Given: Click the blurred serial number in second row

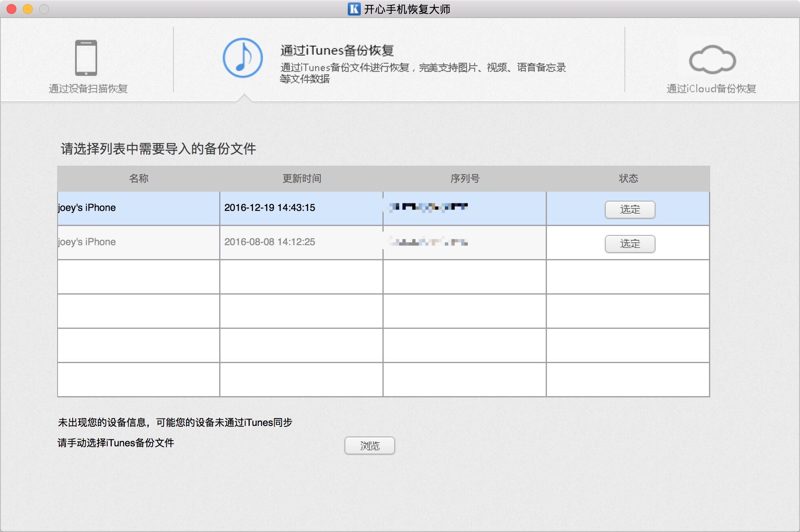Looking at the screenshot, I should pyautogui.click(x=428, y=241).
